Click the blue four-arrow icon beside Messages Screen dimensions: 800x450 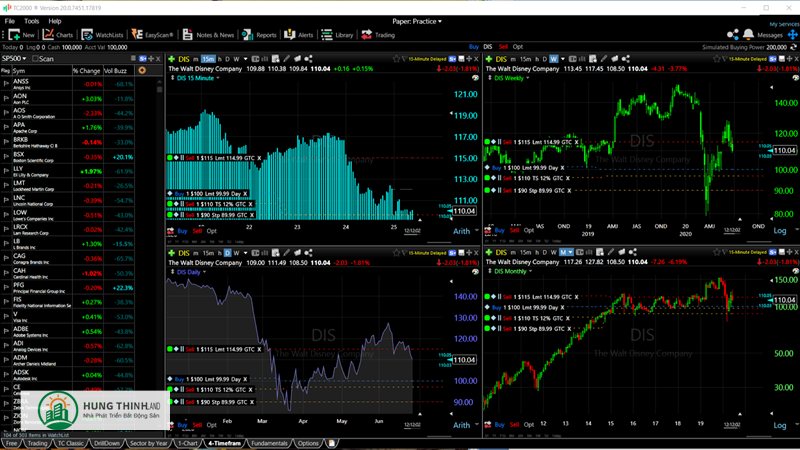tap(792, 35)
